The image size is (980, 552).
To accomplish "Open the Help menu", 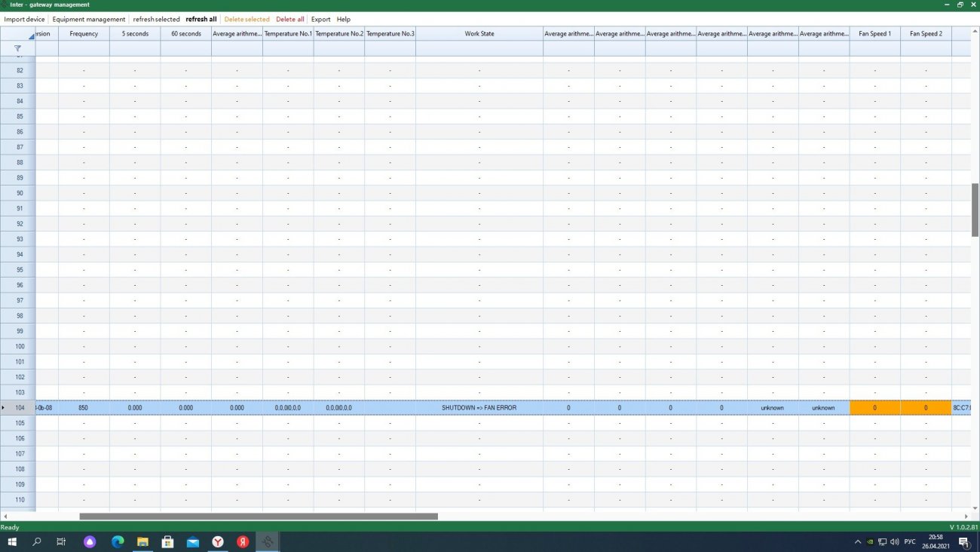I will 344,19.
